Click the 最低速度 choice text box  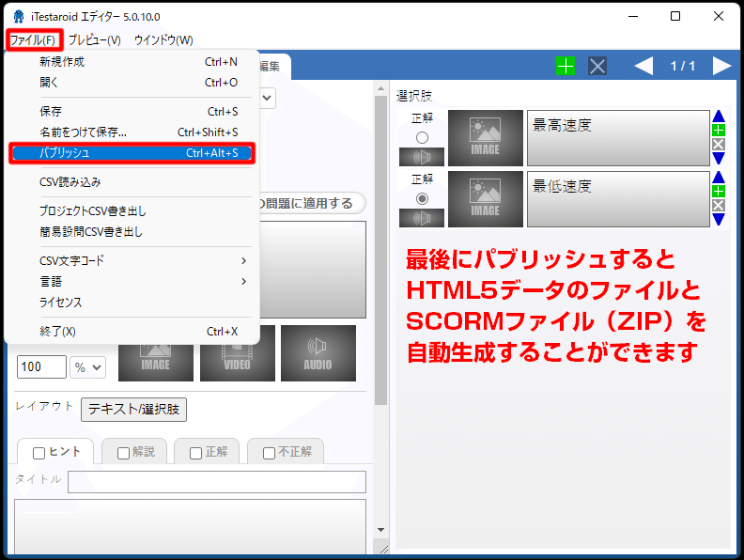click(x=618, y=199)
